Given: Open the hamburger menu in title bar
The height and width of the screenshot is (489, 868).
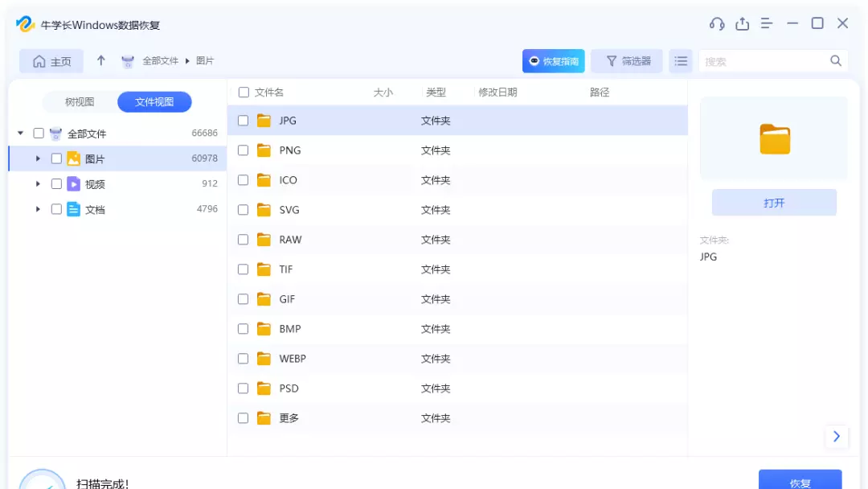Looking at the screenshot, I should pyautogui.click(x=767, y=24).
